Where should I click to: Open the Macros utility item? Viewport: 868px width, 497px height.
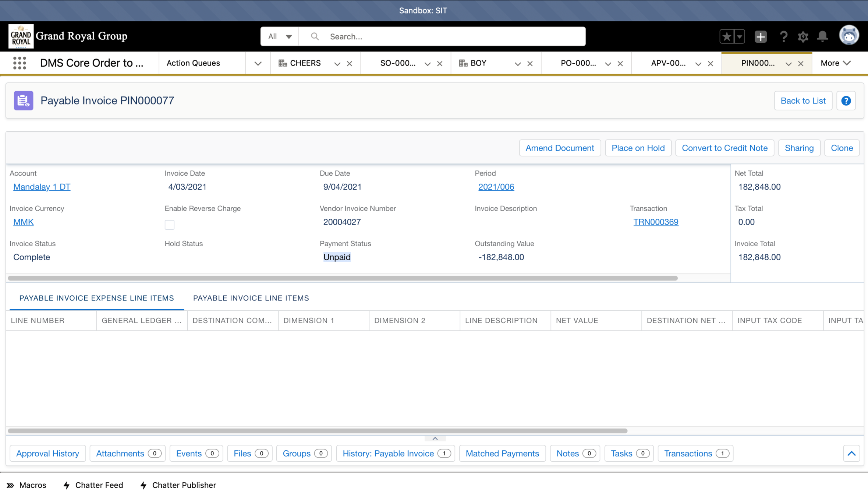point(26,485)
